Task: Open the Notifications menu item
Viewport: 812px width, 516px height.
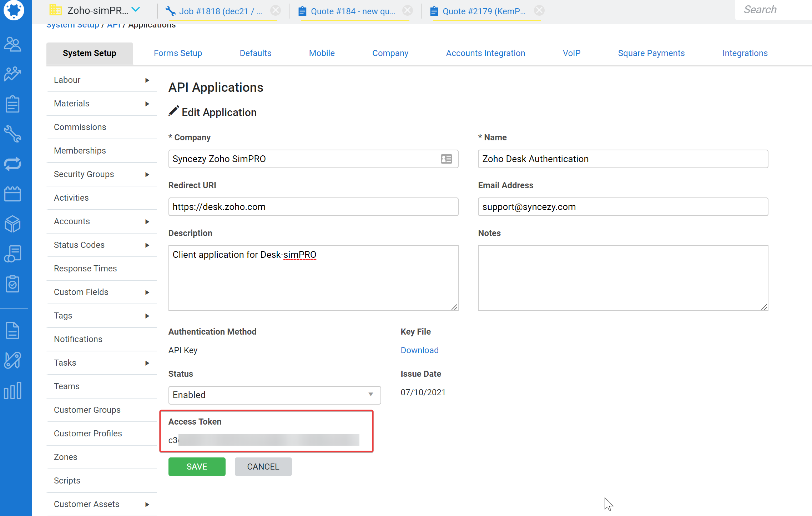Action: tap(102, 339)
